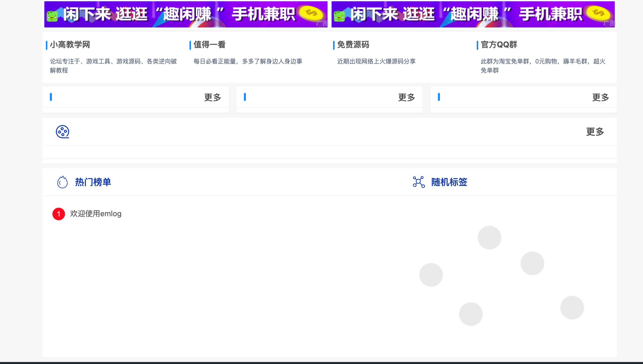Click the 随机标签 heading
The width and height of the screenshot is (643, 364).
(449, 182)
